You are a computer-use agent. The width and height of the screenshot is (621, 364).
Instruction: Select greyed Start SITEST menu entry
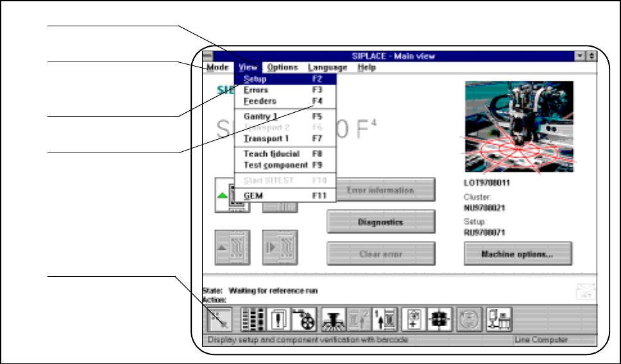pyautogui.click(x=285, y=181)
